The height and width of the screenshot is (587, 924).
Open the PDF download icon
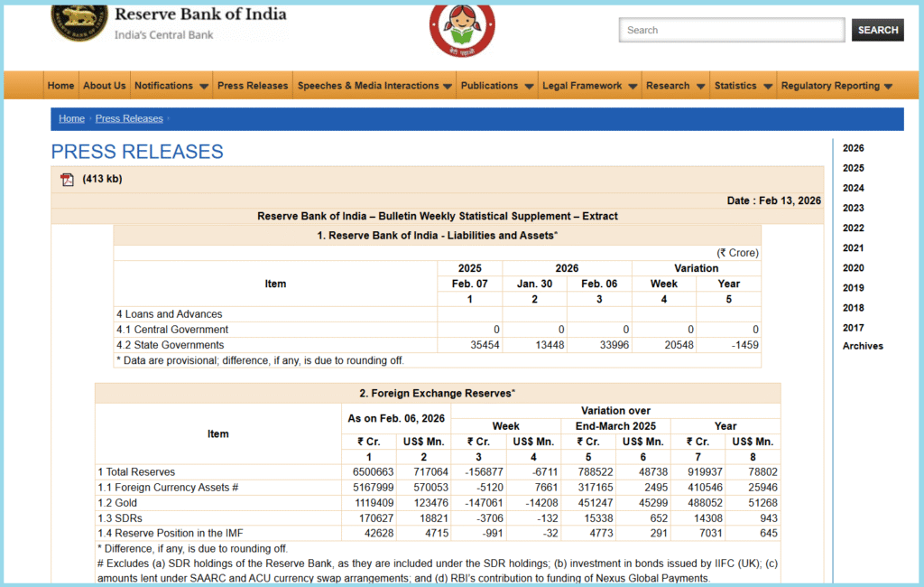click(67, 179)
